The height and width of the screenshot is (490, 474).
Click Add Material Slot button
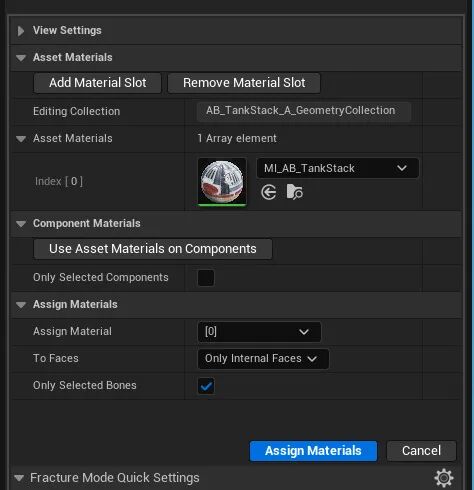97,83
